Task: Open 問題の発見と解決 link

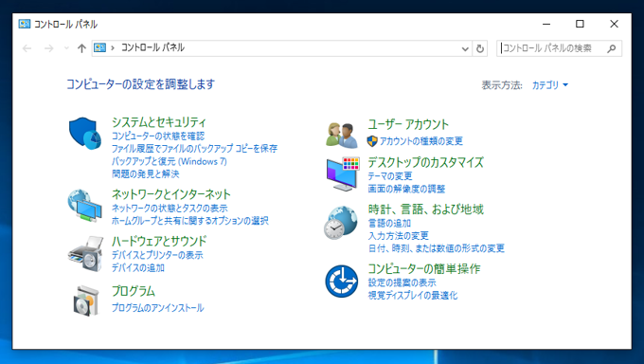Action: pos(146,174)
